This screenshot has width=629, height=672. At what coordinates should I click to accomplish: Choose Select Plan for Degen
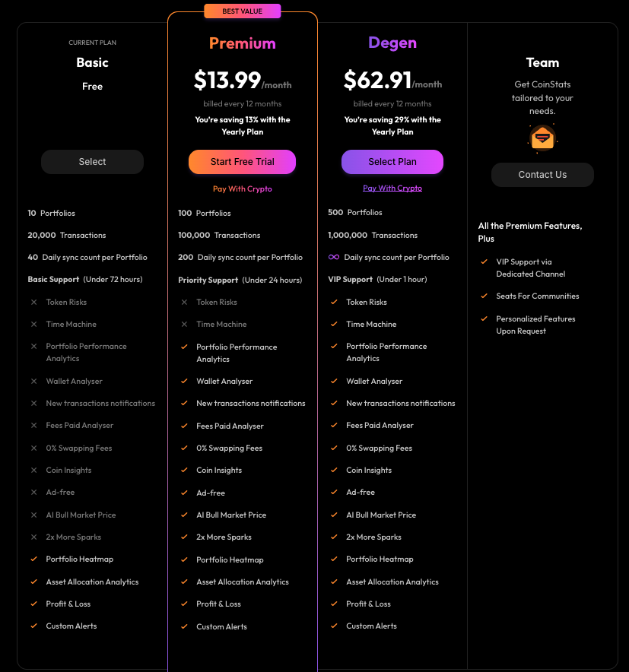coord(392,162)
